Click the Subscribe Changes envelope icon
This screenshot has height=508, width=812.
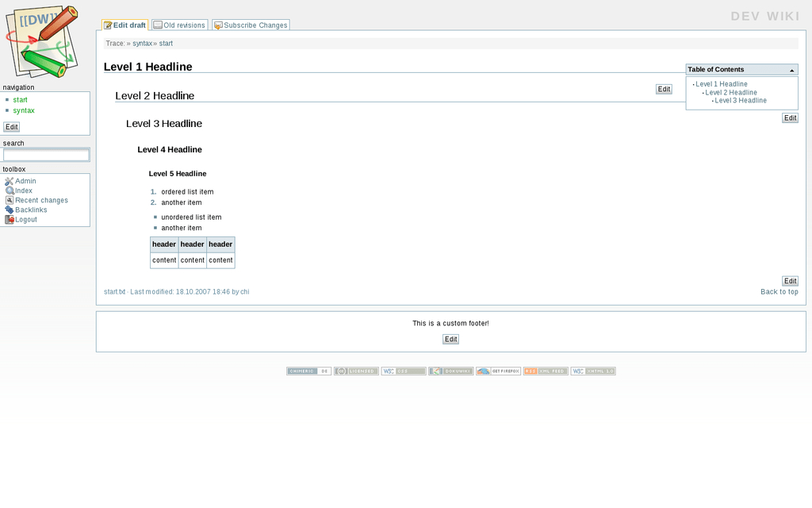pos(218,25)
